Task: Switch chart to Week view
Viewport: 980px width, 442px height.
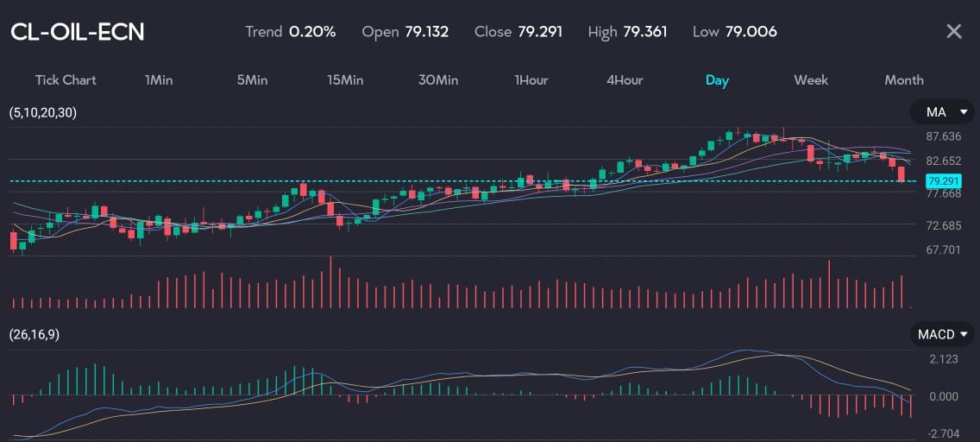Action: pyautogui.click(x=811, y=79)
